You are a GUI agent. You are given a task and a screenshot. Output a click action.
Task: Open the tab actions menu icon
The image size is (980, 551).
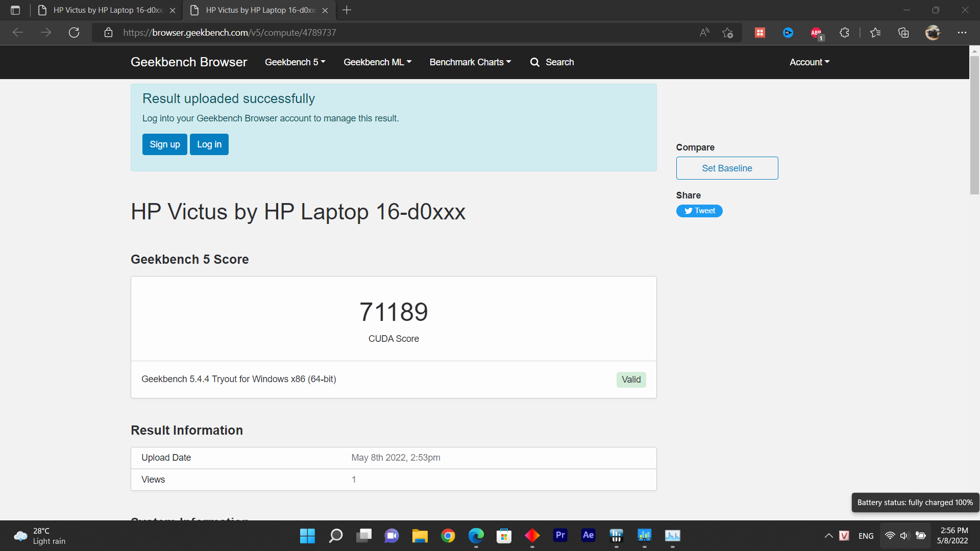[15, 10]
